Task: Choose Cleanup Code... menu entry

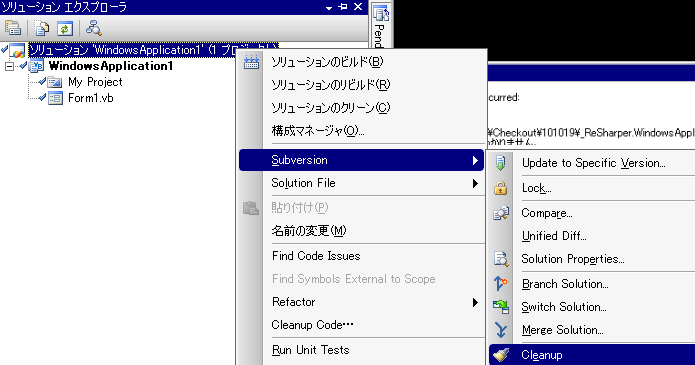Action: point(361,325)
